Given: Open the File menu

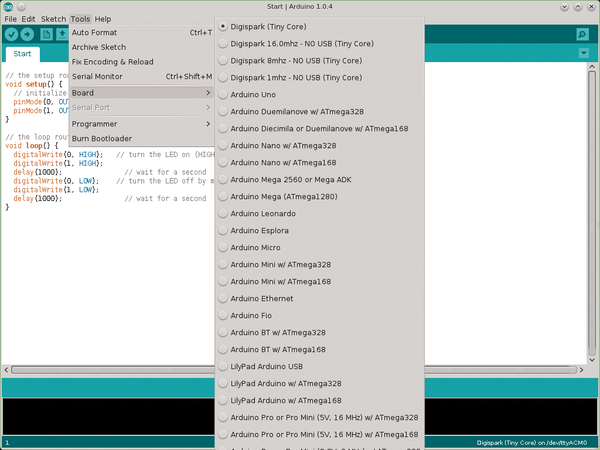Looking at the screenshot, I should tap(10, 19).
